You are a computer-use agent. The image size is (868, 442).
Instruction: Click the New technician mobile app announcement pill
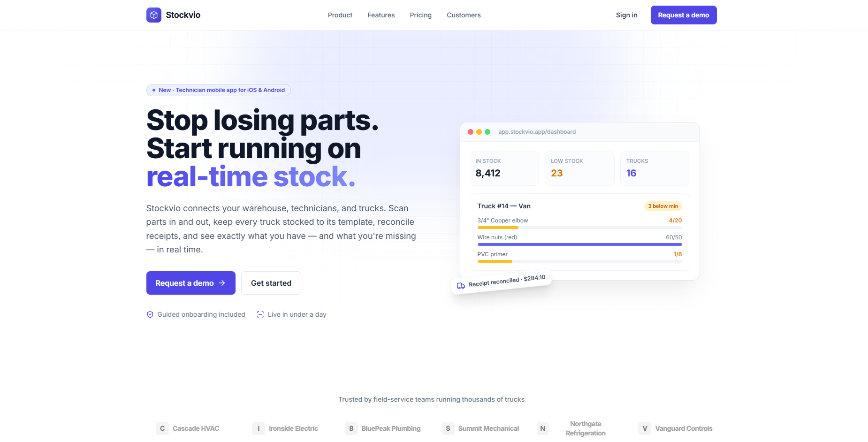click(219, 90)
